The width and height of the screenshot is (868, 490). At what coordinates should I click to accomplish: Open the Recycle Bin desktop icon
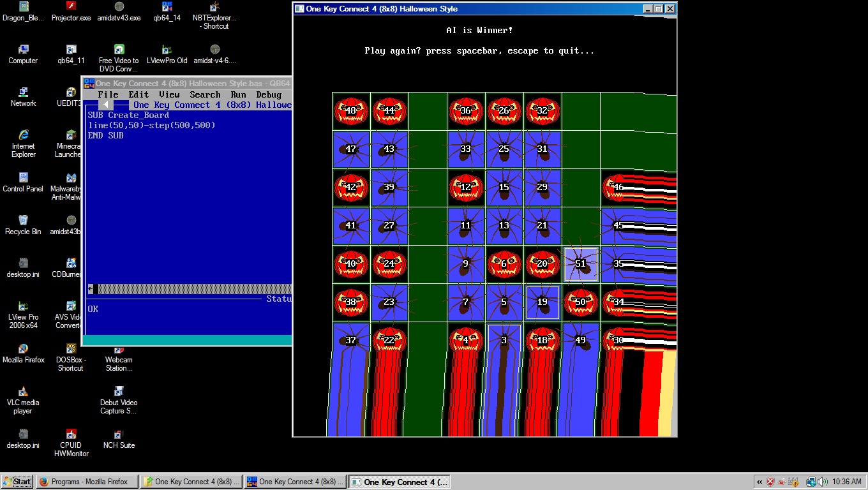pos(23,221)
